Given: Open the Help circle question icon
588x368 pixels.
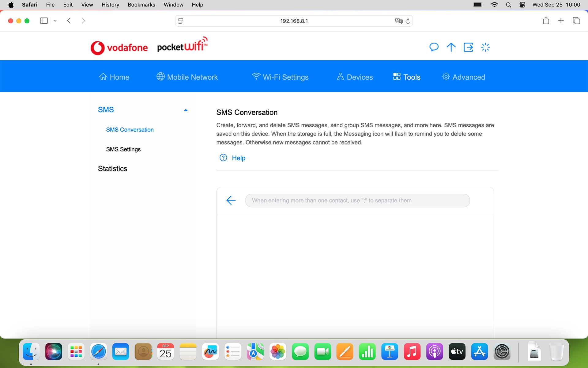Looking at the screenshot, I should point(223,158).
